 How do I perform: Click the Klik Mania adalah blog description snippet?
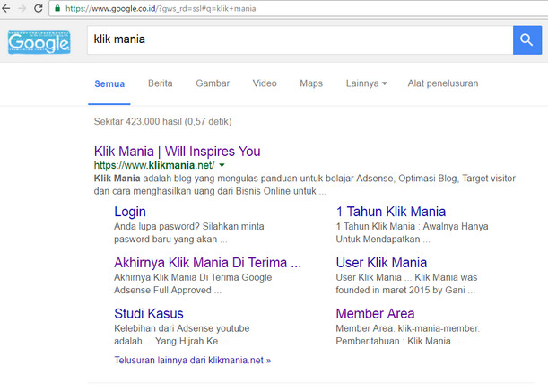coord(304,185)
